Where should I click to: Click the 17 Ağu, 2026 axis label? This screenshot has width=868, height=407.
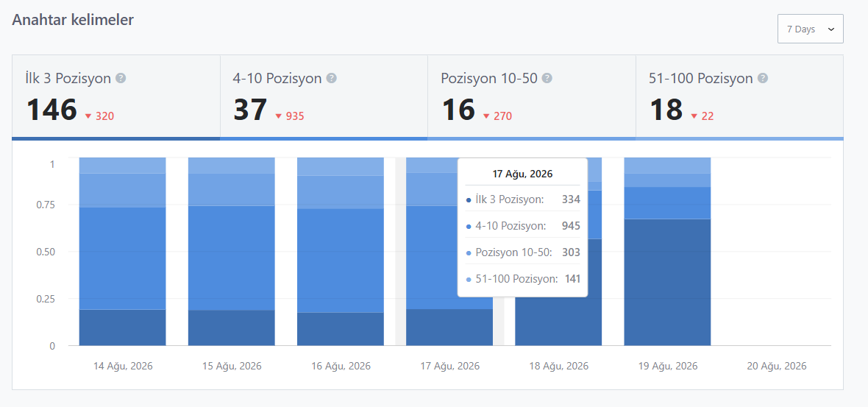tap(449, 366)
